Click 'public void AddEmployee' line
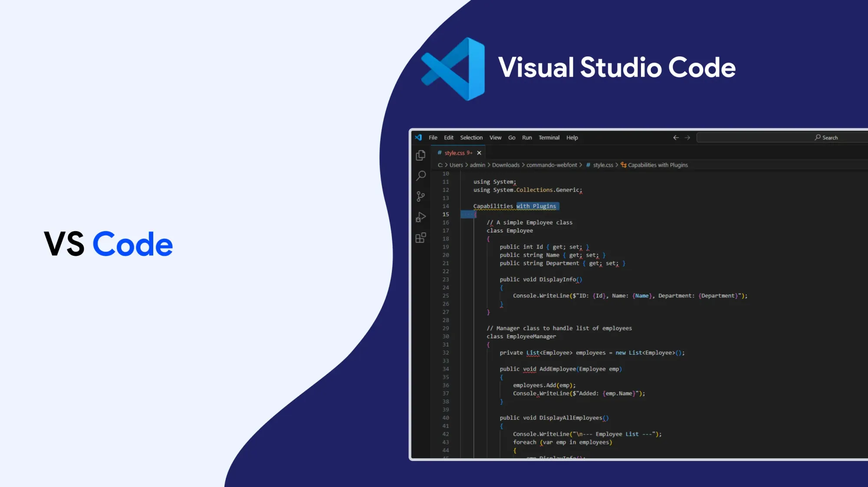Viewport: 868px width, 487px height. (x=561, y=369)
